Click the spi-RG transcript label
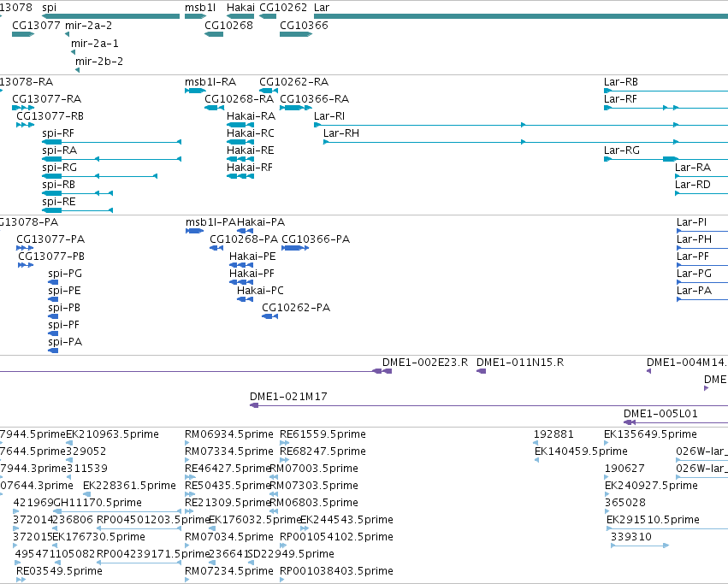Viewport: 728px width, 584px height. (x=59, y=168)
